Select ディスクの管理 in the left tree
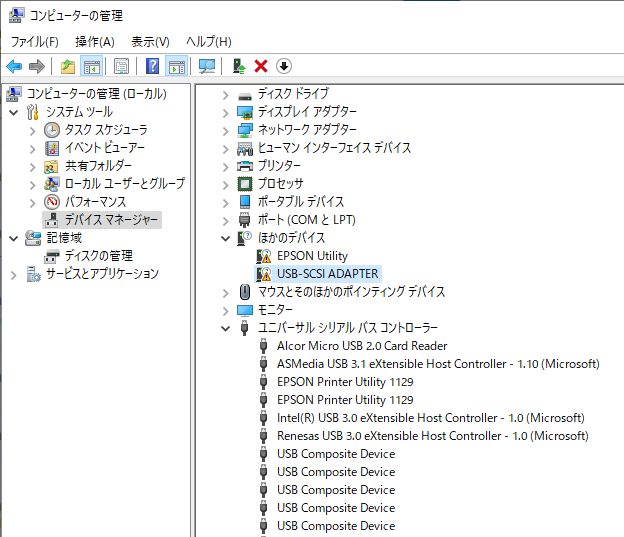624x537 pixels. coord(98,256)
